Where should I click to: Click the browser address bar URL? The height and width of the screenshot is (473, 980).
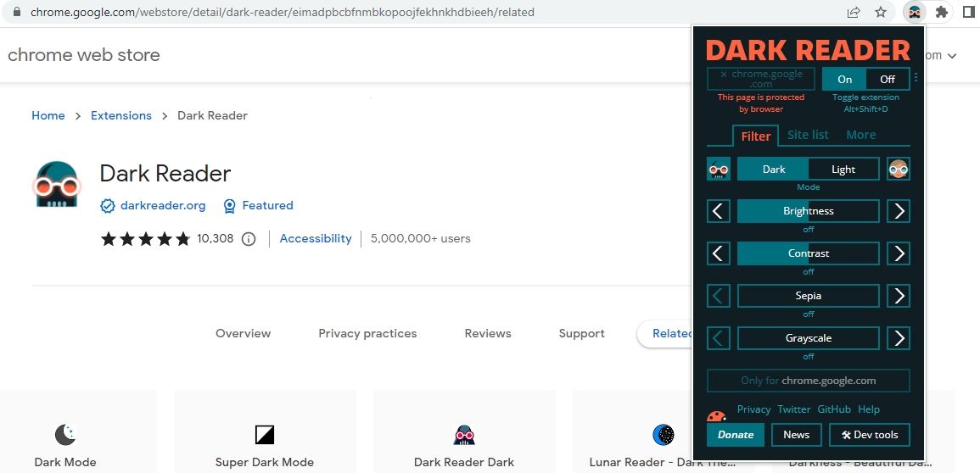[x=283, y=12]
